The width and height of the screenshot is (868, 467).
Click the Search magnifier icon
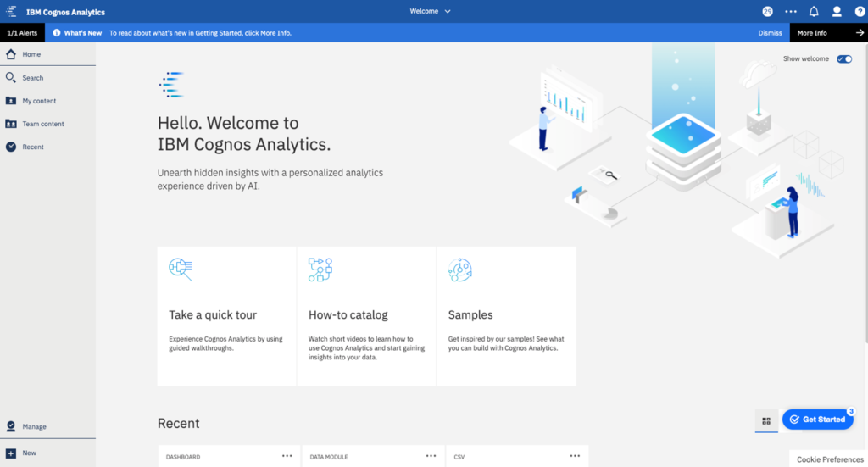(11, 77)
